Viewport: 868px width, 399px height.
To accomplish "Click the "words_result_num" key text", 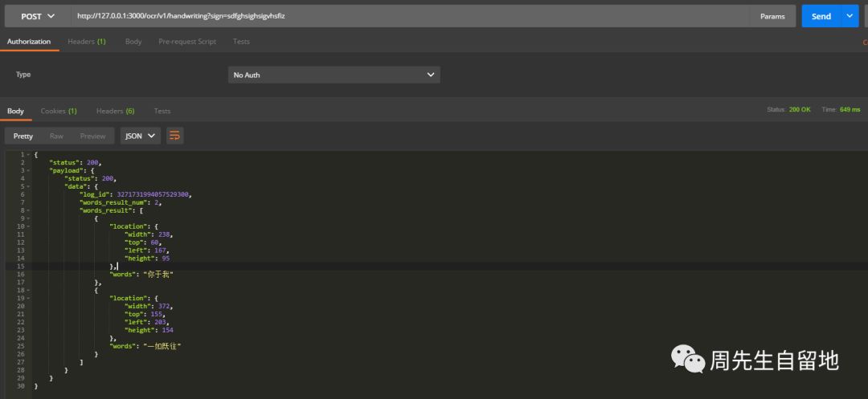I will 113,203.
